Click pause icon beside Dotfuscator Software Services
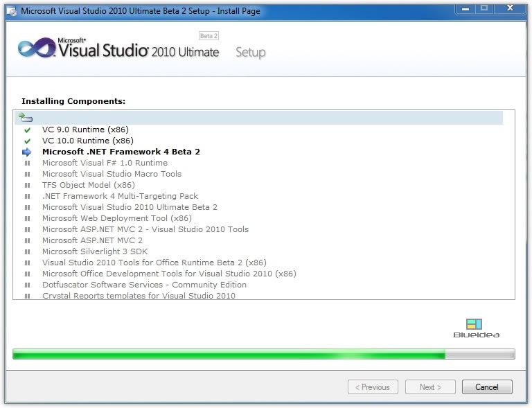Image resolution: width=532 pixels, height=408 pixels. click(x=28, y=285)
